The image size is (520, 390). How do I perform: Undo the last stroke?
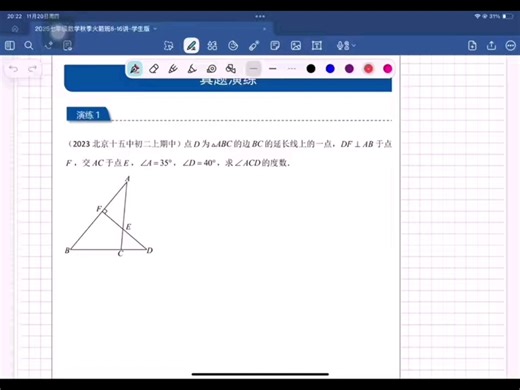pos(13,69)
